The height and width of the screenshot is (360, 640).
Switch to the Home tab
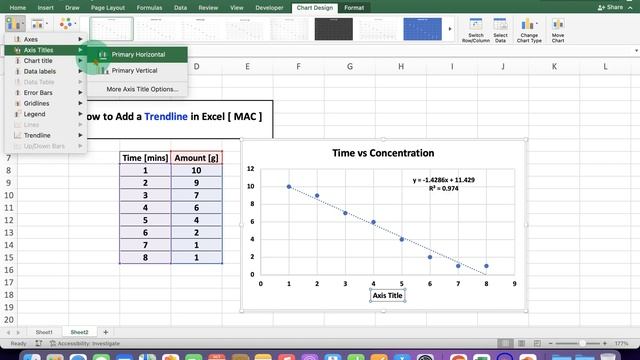click(x=18, y=8)
